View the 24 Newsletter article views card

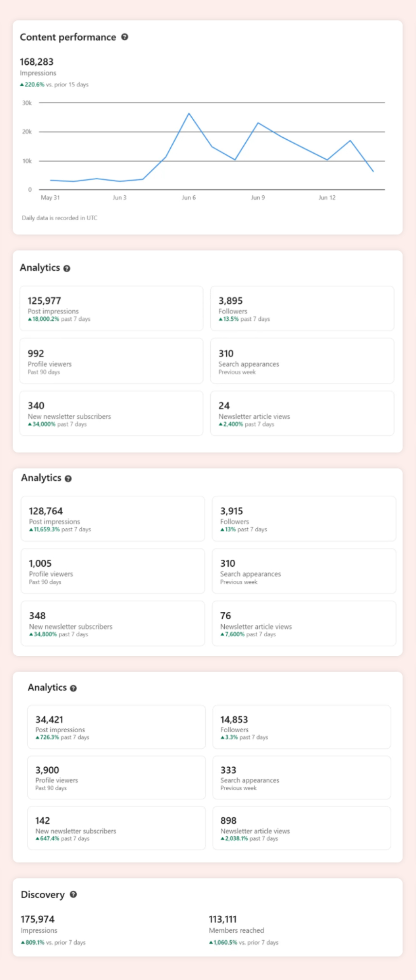(x=302, y=413)
